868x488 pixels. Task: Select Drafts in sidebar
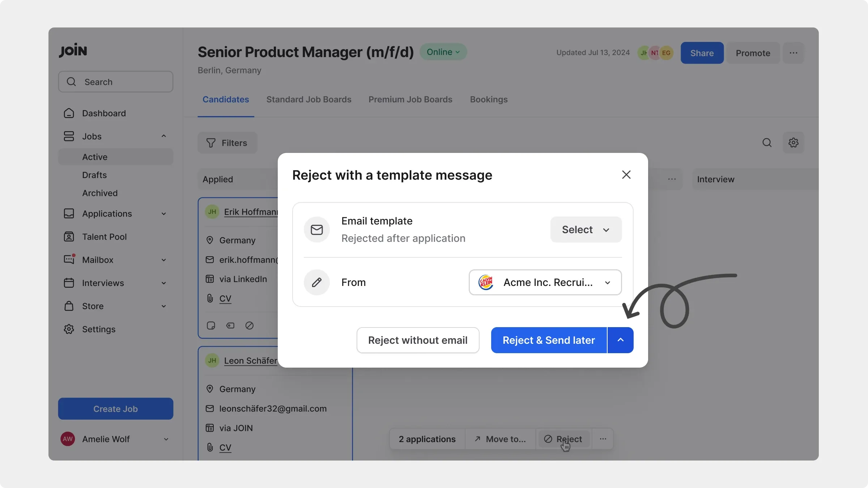(94, 175)
